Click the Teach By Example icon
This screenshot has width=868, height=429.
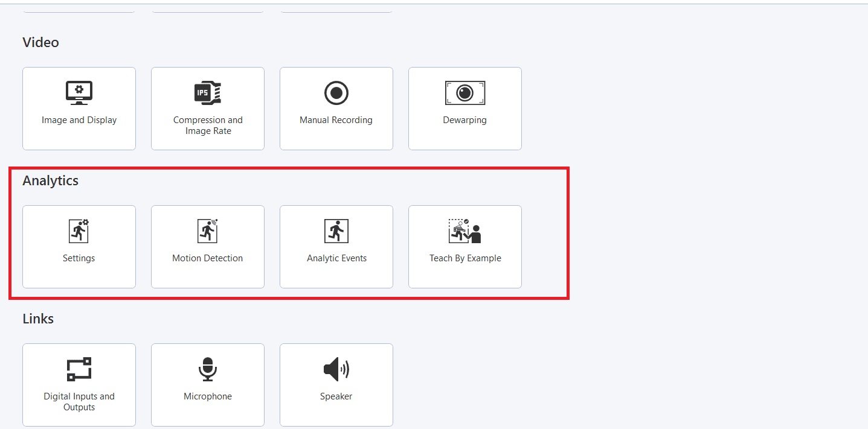click(465, 231)
